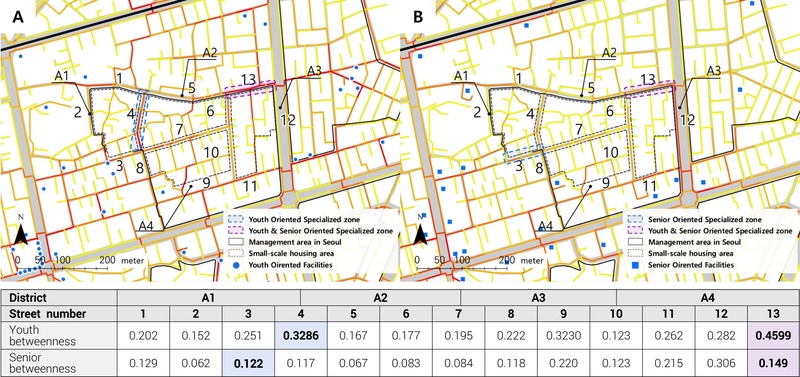800x377 pixels.
Task: Select the senior value 0.220
Action: 564,363
